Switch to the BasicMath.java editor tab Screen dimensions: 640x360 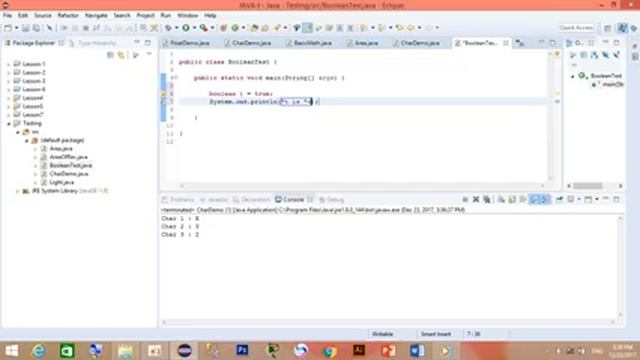coord(309,43)
